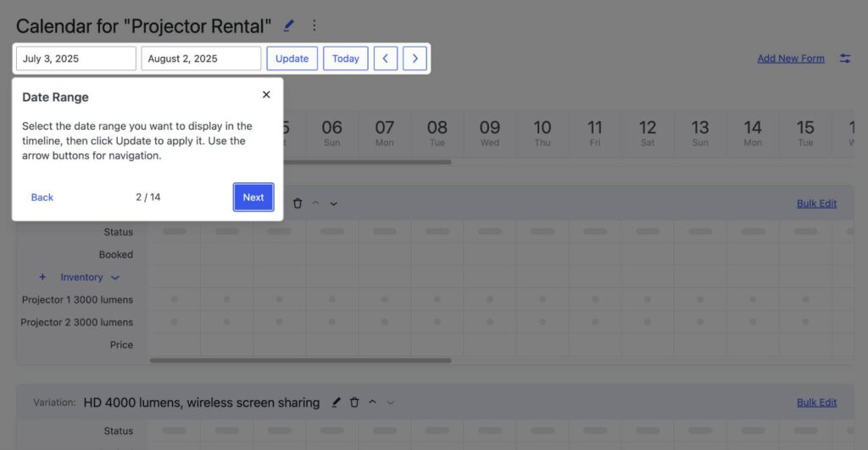Open the three-dot menu next to the title
868x450 pixels.
tap(314, 25)
